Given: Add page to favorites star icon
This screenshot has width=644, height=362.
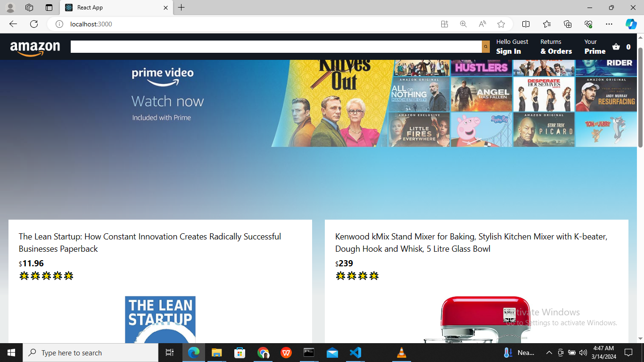Looking at the screenshot, I should (501, 24).
